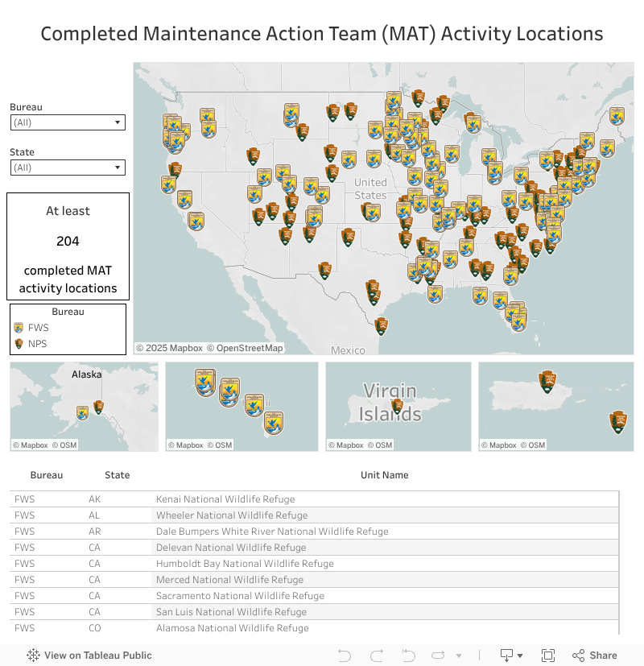Click the AR state cell
644x666 pixels.
[95, 532]
